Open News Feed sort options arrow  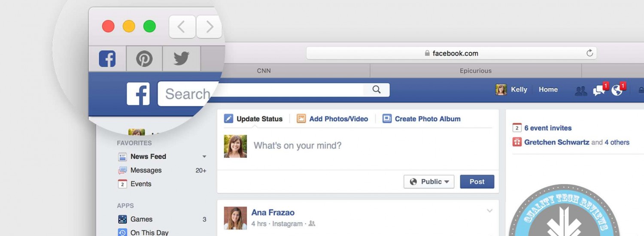(x=204, y=157)
